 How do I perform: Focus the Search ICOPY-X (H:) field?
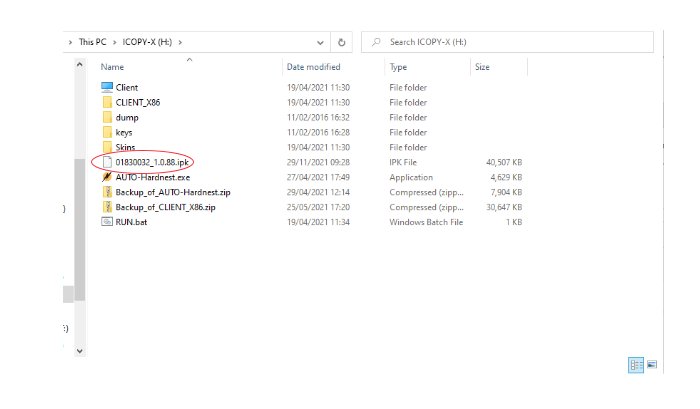[x=507, y=42]
